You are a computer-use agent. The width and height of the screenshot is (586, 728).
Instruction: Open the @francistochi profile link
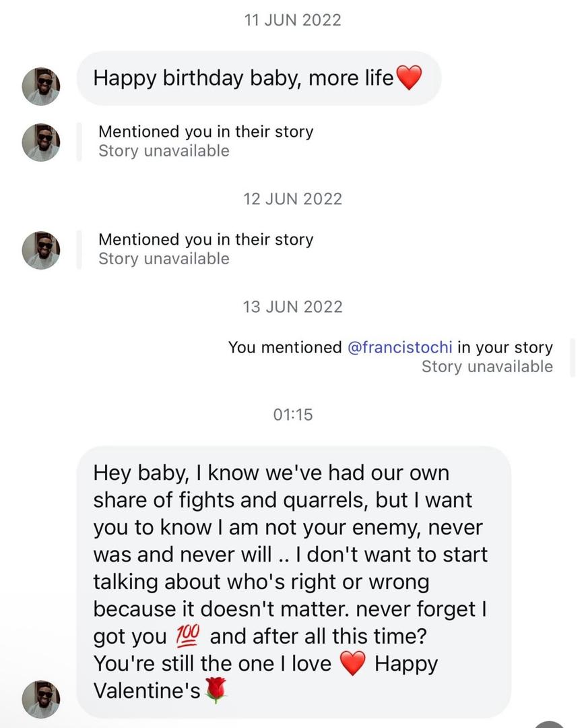[x=401, y=348]
